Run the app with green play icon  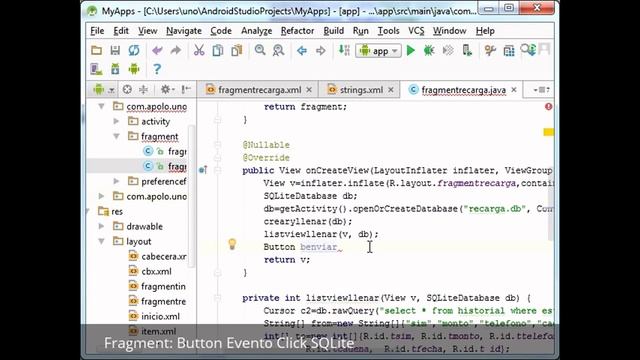pyautogui.click(x=411, y=51)
